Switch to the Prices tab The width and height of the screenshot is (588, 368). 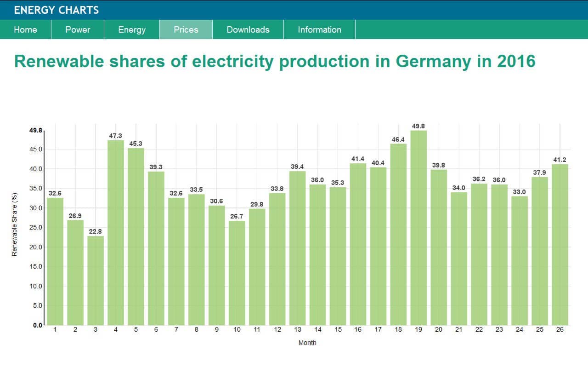(186, 29)
